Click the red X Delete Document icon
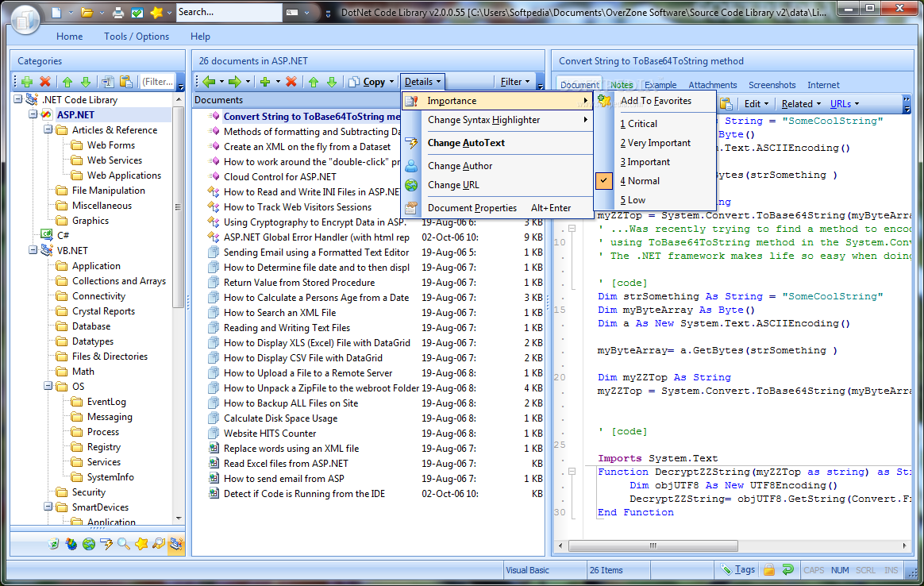Image resolution: width=924 pixels, height=586 pixels. pos(291,82)
